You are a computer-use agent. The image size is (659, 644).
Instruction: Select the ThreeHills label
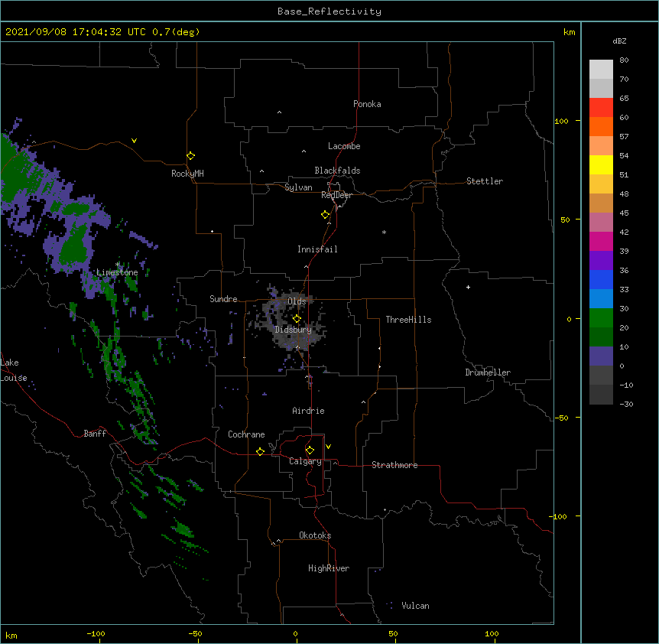[408, 320]
